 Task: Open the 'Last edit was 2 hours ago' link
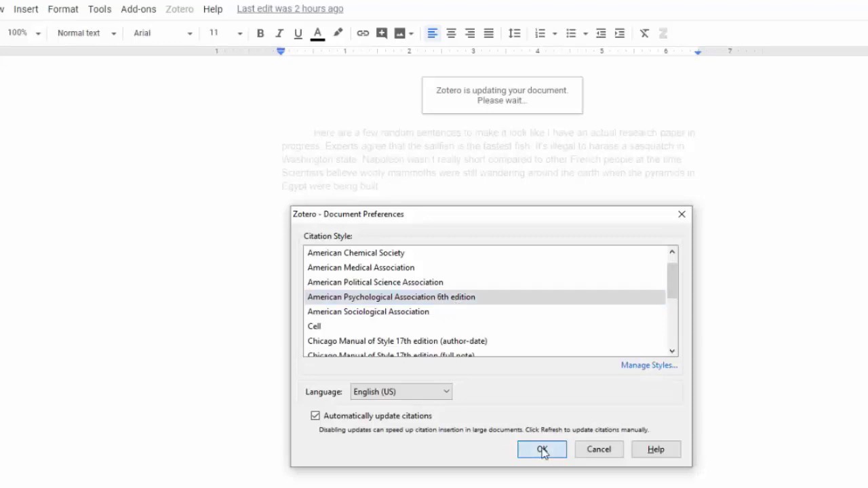click(x=290, y=9)
